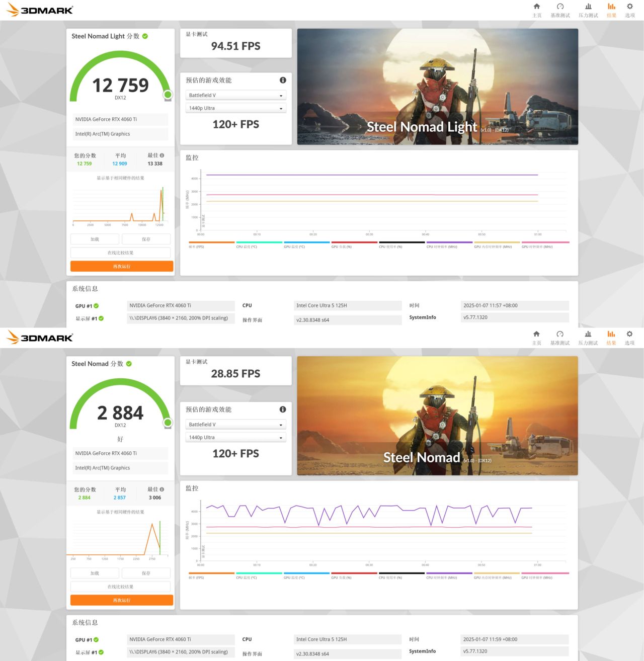This screenshot has height=661, width=644.
Task: Click the orange 再次运行 button under the 12 759 score
Action: [122, 267]
